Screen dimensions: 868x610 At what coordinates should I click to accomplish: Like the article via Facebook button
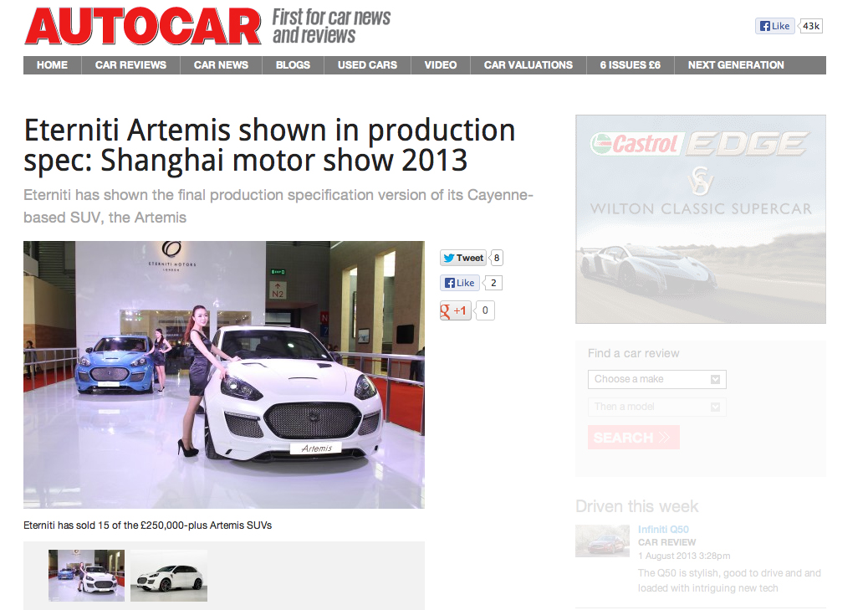click(460, 283)
